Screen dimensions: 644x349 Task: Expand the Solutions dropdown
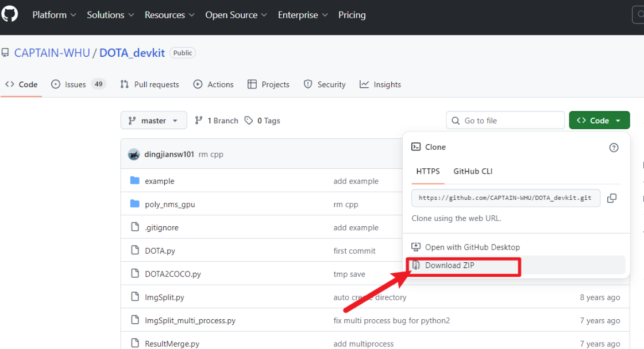pyautogui.click(x=110, y=15)
